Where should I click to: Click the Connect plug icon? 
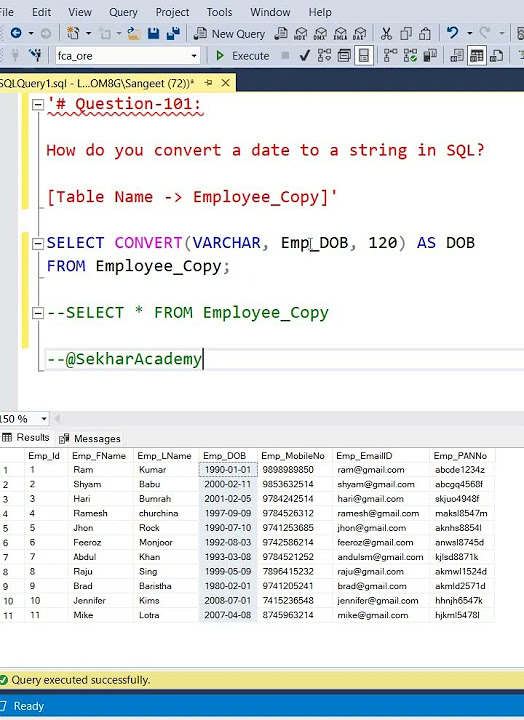15,56
